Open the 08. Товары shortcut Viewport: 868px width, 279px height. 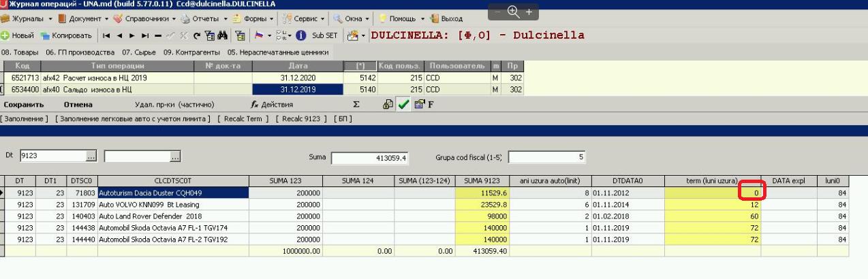point(20,52)
